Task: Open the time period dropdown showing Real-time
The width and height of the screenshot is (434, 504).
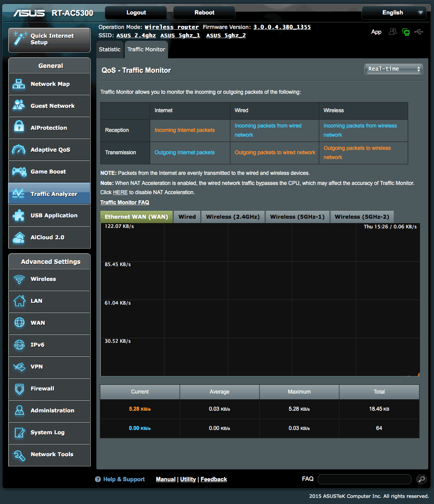Action: coord(393,69)
